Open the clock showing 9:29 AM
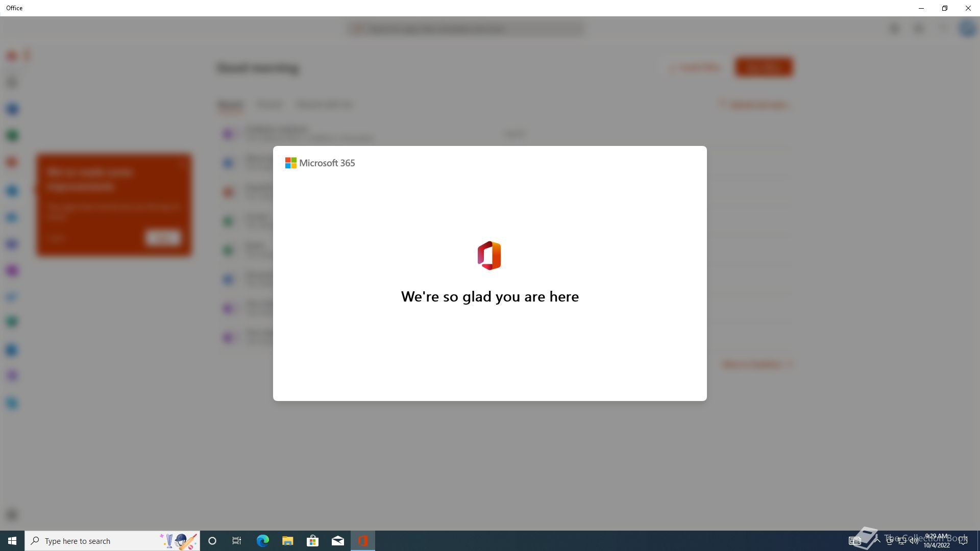 [937, 541]
